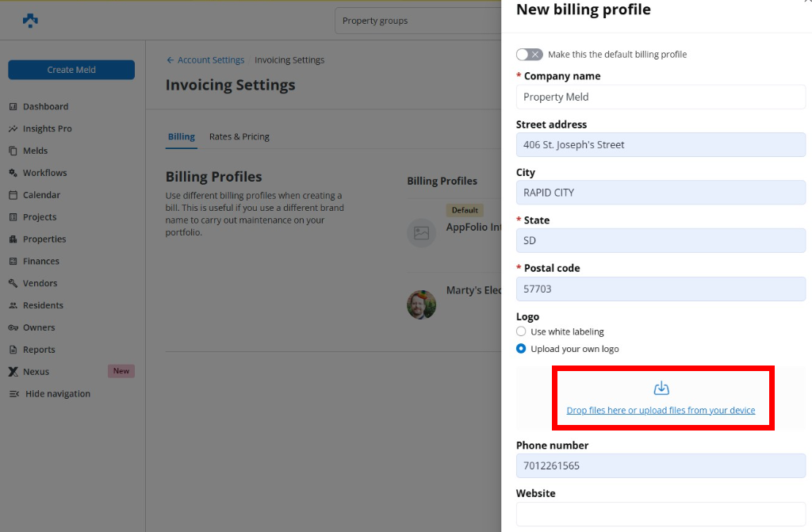The height and width of the screenshot is (532, 812).
Task: Click the Property Meld logo icon
Action: coord(30,21)
